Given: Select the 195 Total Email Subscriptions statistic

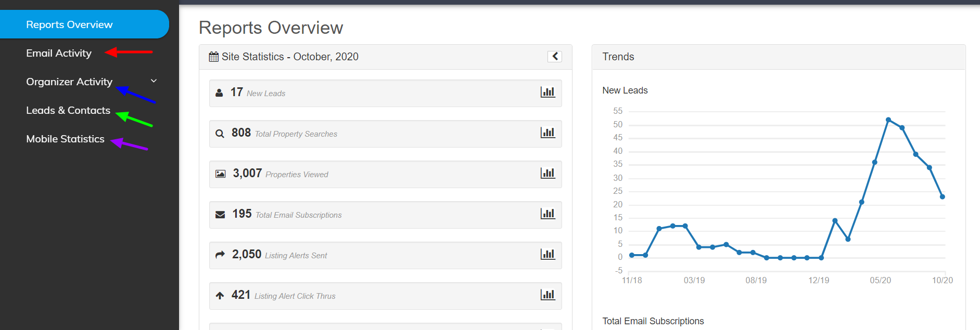Looking at the screenshot, I should click(386, 215).
